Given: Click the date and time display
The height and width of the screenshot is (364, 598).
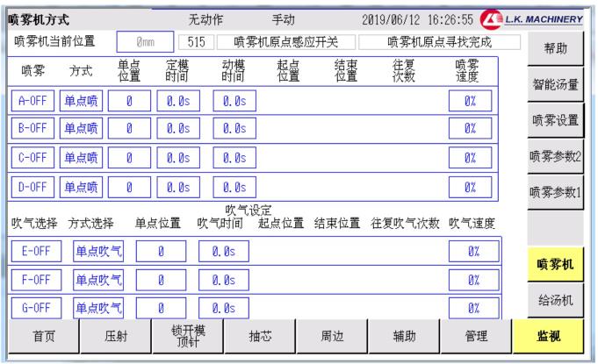Looking at the screenshot, I should click(417, 19).
